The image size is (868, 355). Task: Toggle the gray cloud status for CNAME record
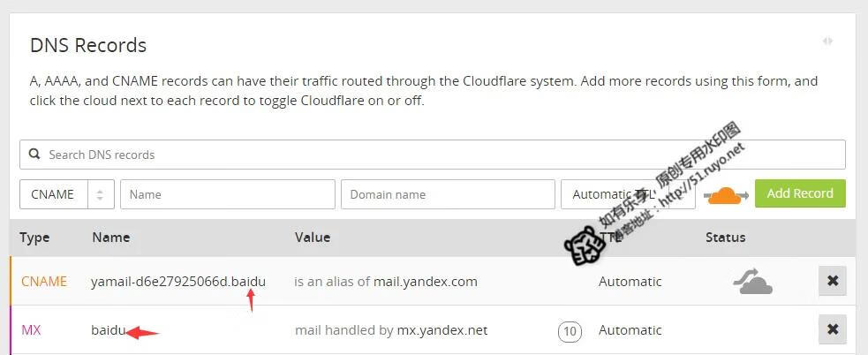752,282
